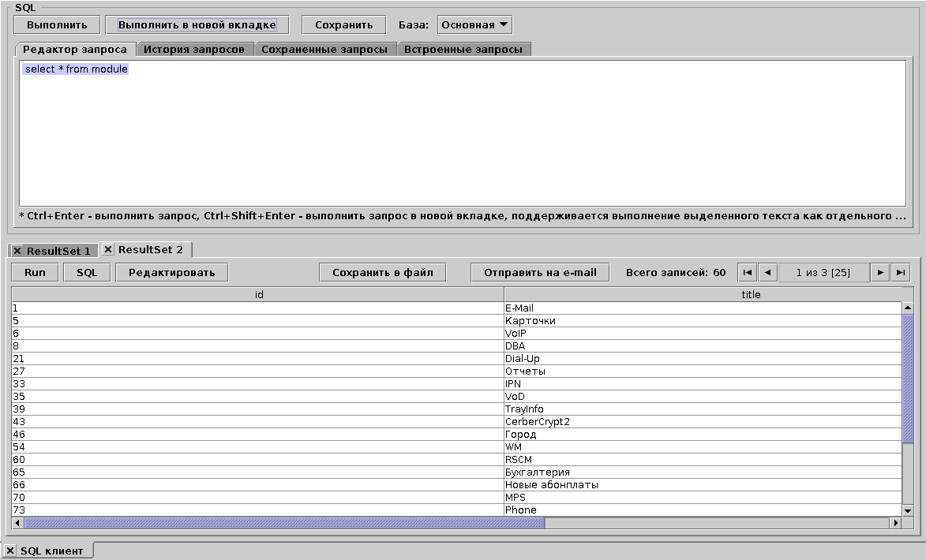Switch to the Сохраненные запросы tab
Image resolution: width=926 pixels, height=560 pixels.
coord(325,48)
